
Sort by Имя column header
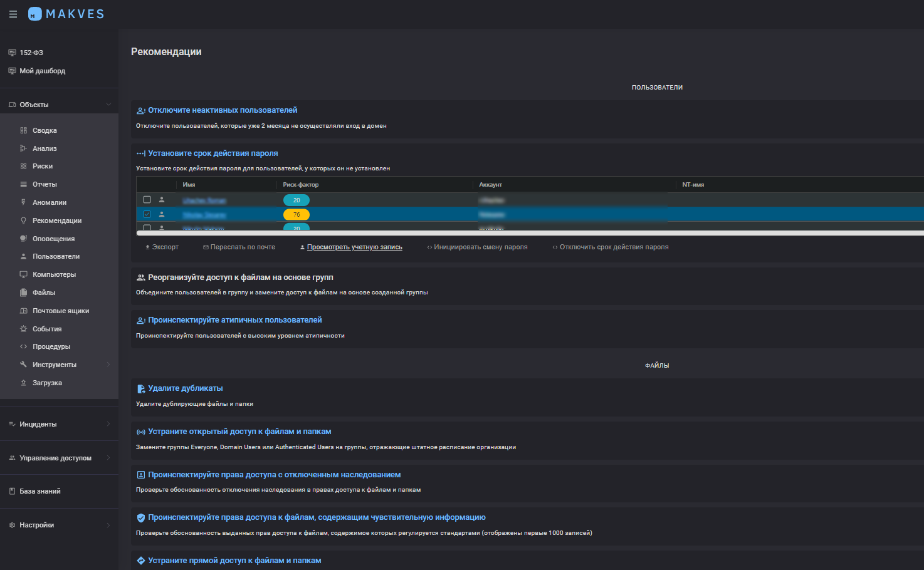tap(189, 185)
